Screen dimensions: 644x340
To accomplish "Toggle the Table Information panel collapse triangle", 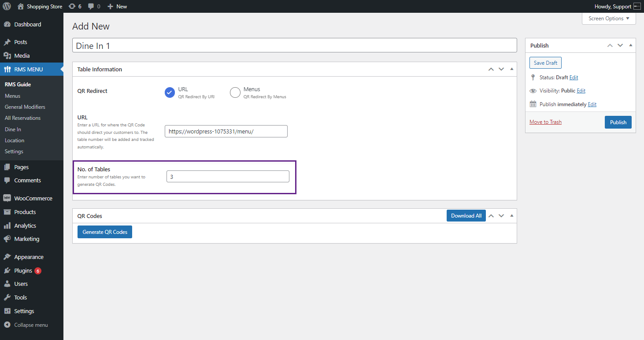I will (511, 69).
